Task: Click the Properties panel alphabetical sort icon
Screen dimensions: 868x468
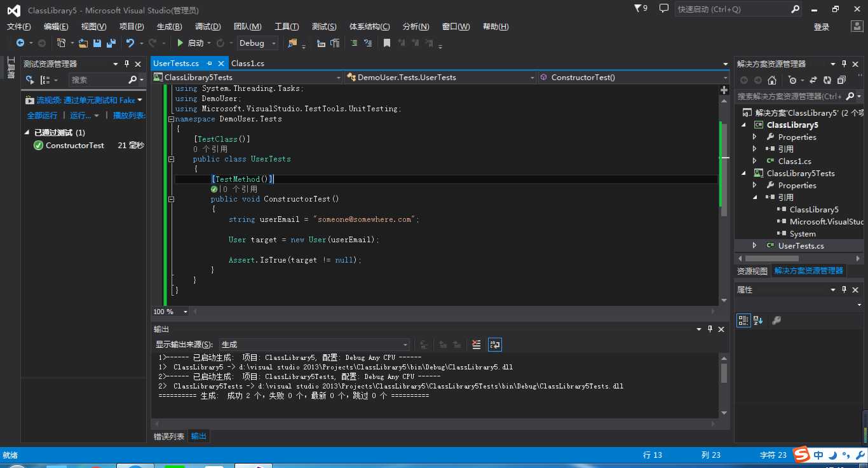Action: pyautogui.click(x=758, y=320)
